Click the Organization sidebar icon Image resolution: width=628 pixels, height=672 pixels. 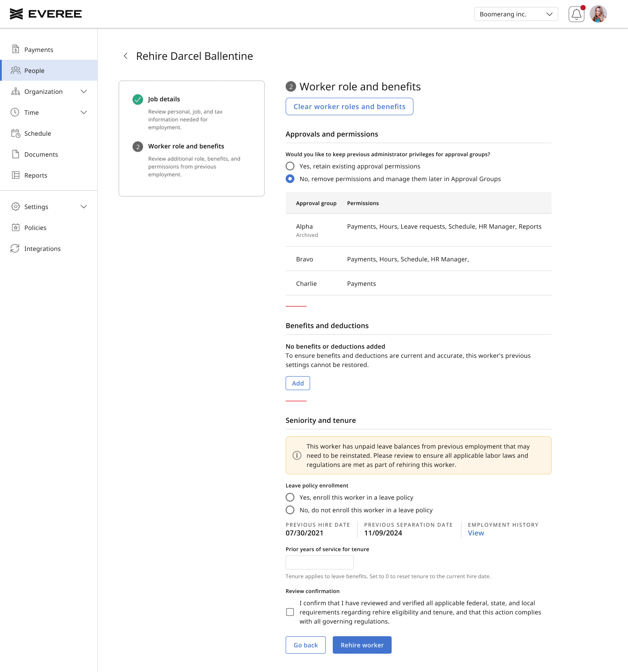pos(16,91)
